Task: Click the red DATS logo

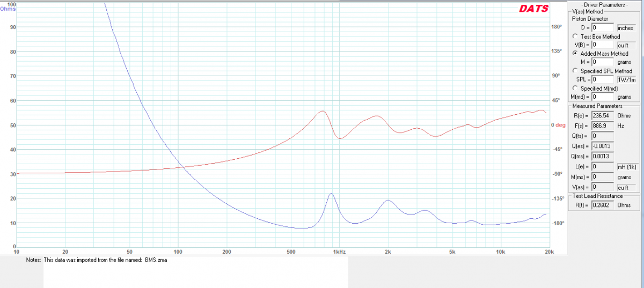Action: click(x=533, y=9)
